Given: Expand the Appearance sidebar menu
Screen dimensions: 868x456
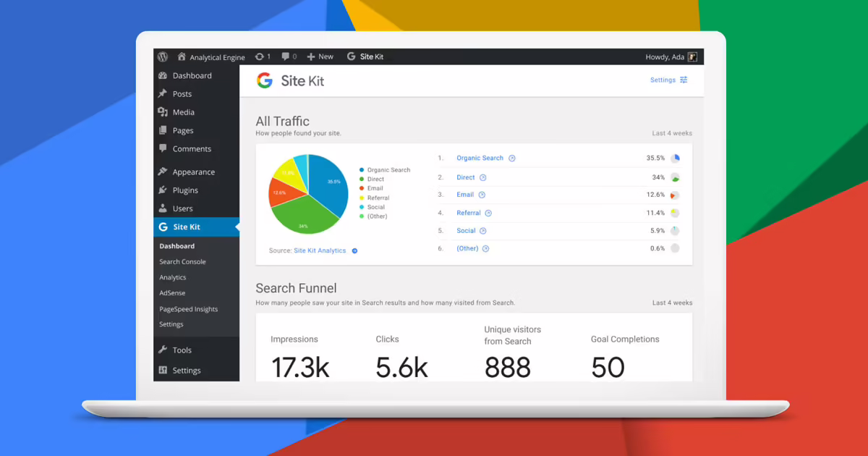Looking at the screenshot, I should pyautogui.click(x=192, y=172).
